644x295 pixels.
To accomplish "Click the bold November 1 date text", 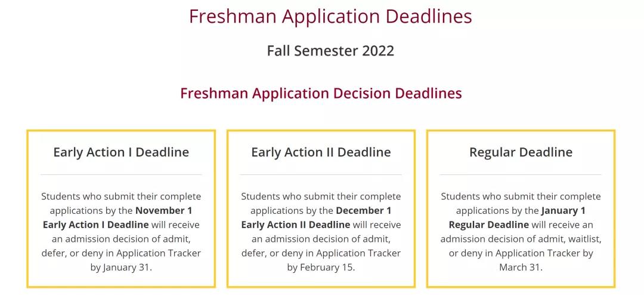I will [164, 211].
